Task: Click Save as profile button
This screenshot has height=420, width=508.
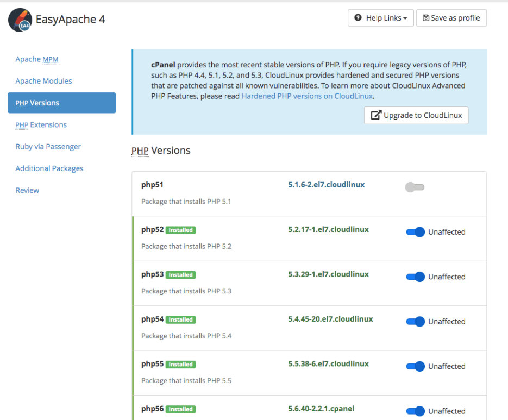Action: 451,18
